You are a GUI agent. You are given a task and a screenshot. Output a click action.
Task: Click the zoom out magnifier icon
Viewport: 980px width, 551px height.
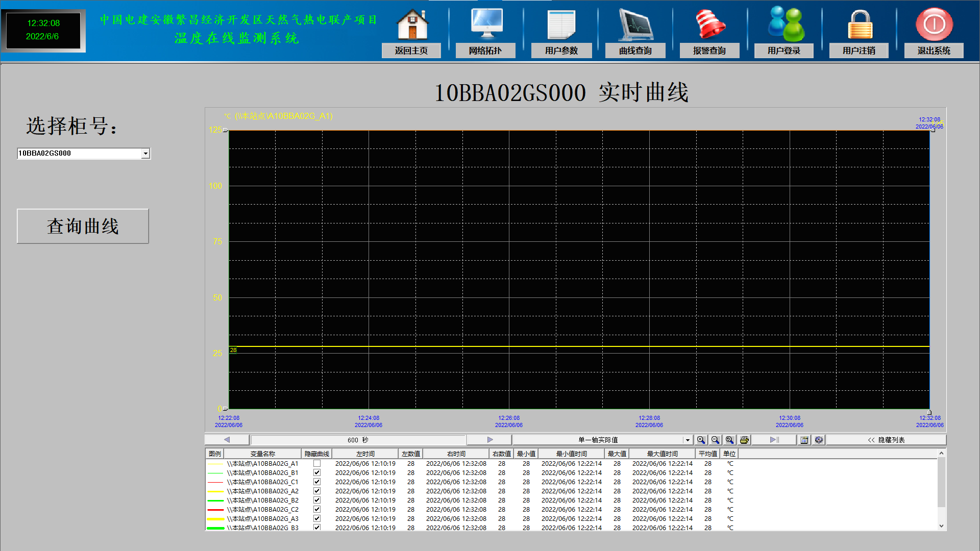(715, 440)
